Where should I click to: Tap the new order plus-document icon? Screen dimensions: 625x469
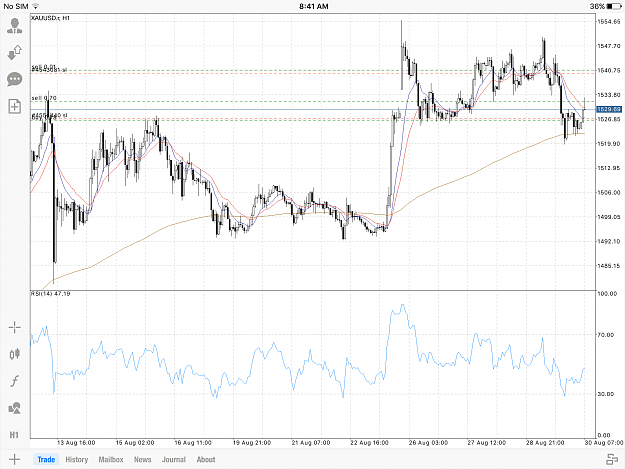(x=15, y=106)
